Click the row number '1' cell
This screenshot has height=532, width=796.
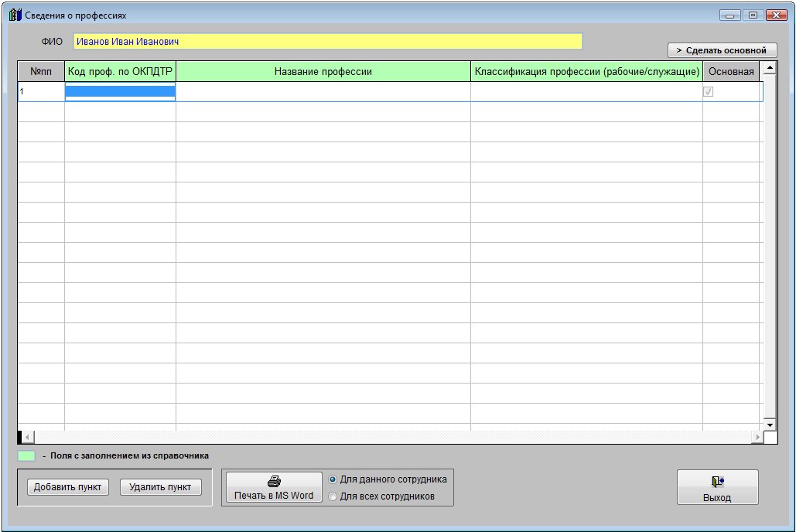pos(41,91)
